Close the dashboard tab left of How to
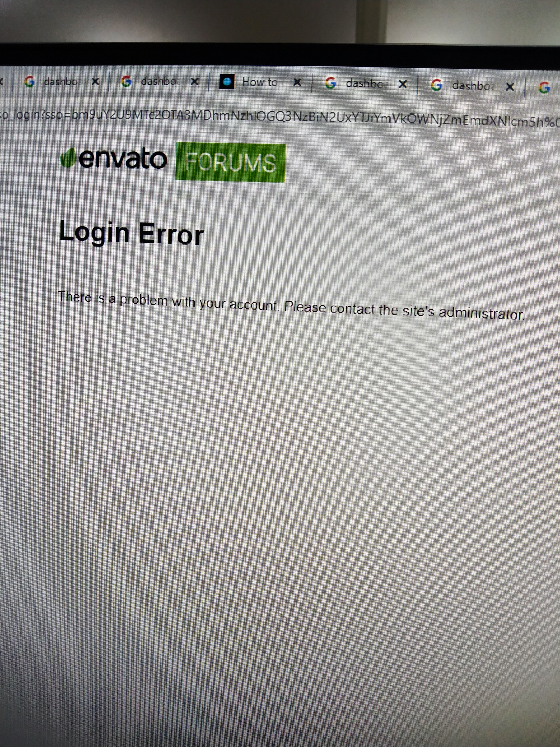The image size is (560, 747). 195,82
